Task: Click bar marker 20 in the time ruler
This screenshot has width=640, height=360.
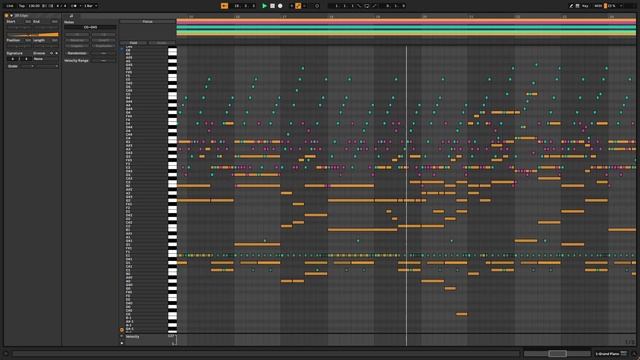Action: click(x=425, y=17)
